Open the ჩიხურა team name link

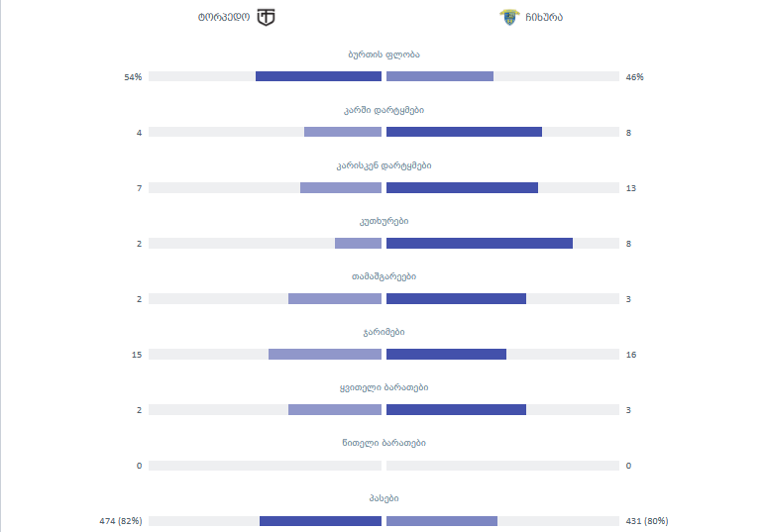544,17
